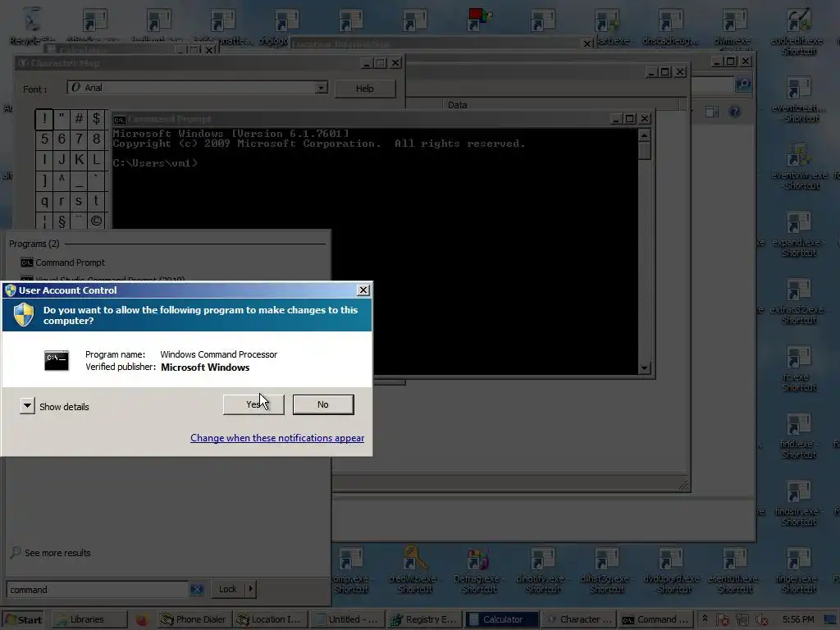This screenshot has height=630, width=840.
Task: Select the '§' character in Character Map
Action: 62,221
